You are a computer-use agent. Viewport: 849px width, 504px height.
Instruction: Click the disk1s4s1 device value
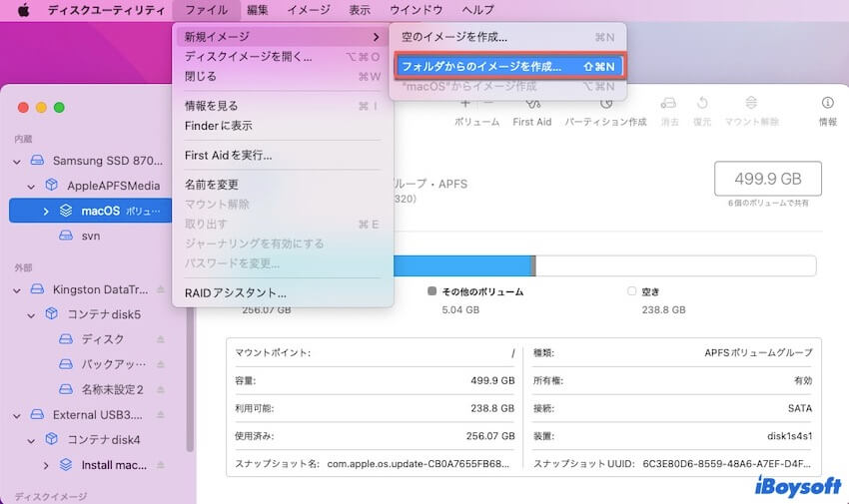789,436
